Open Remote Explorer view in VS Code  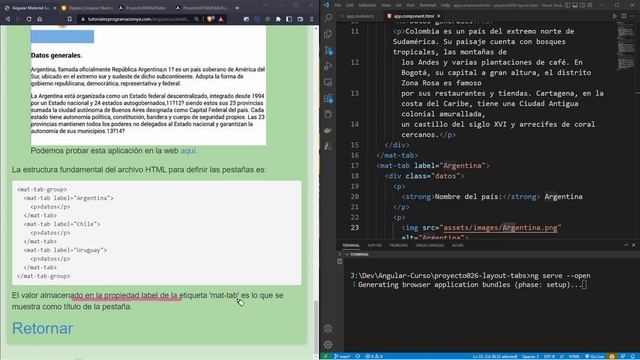click(x=328, y=82)
